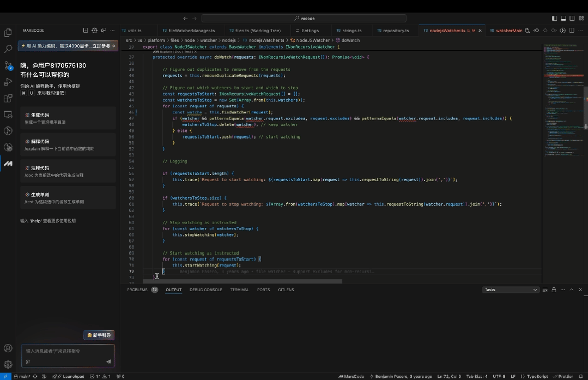Viewport: 588px width, 380px height.
Task: Open the Problems panel tab
Action: [x=142, y=289]
